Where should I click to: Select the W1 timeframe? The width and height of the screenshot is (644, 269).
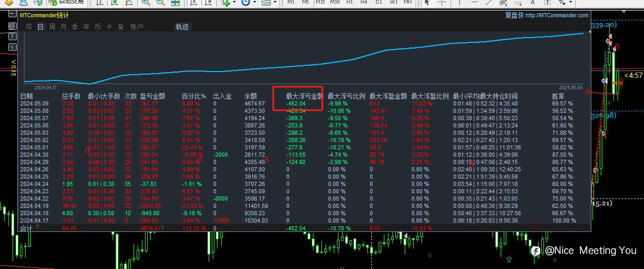point(394,2)
